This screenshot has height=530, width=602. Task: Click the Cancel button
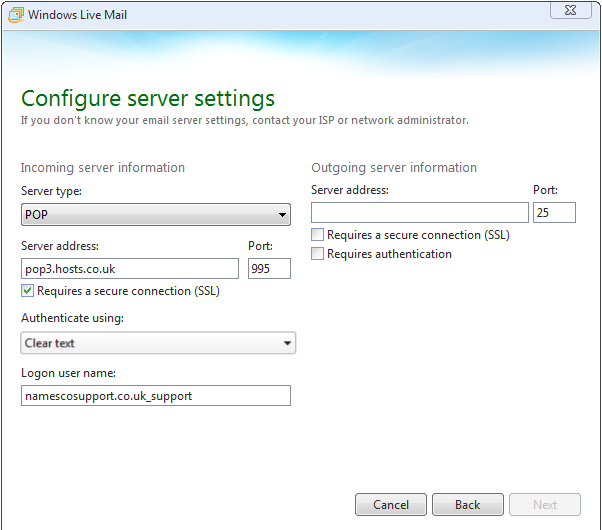coord(391,504)
